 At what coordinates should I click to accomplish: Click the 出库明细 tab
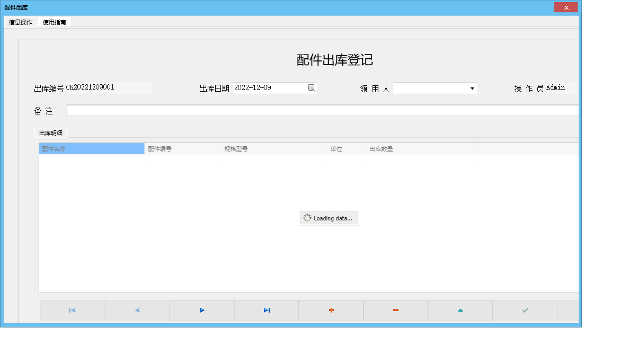pos(50,133)
